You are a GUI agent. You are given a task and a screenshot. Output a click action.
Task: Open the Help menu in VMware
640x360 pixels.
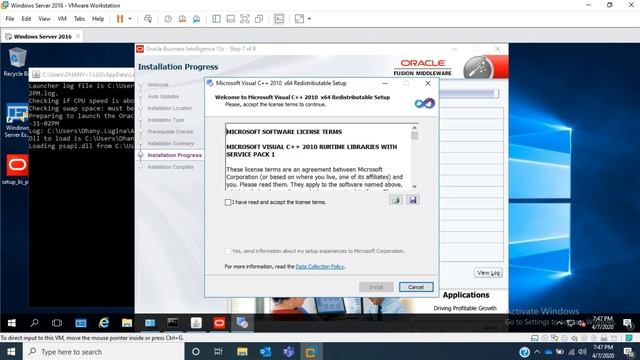pyautogui.click(x=98, y=19)
